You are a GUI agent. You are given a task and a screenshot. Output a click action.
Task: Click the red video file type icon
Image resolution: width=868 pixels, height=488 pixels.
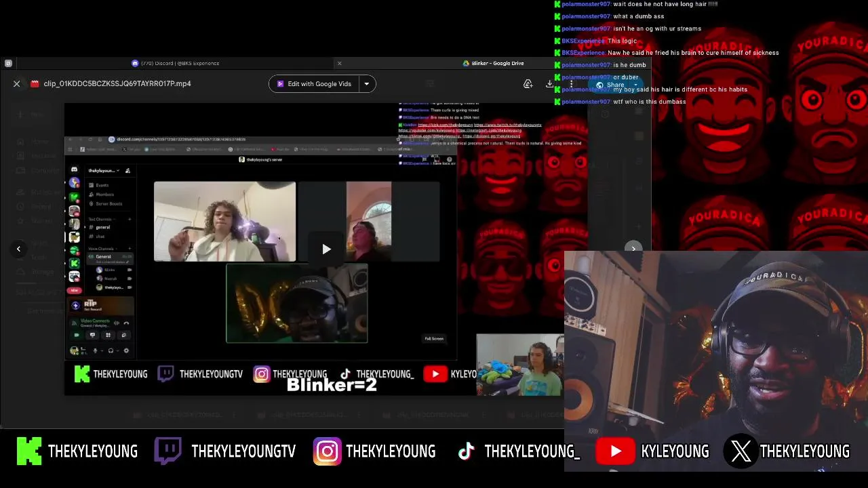[x=35, y=83]
